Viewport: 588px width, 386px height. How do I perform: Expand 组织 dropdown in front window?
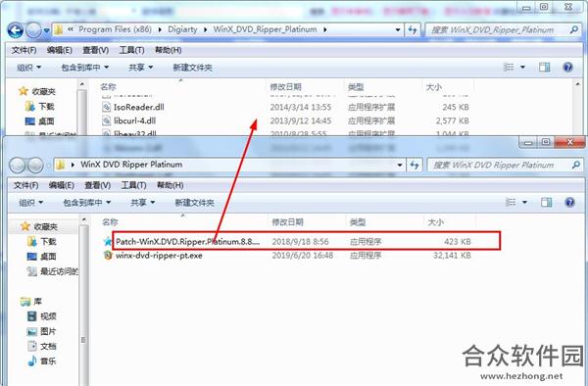pyautogui.click(x=30, y=203)
